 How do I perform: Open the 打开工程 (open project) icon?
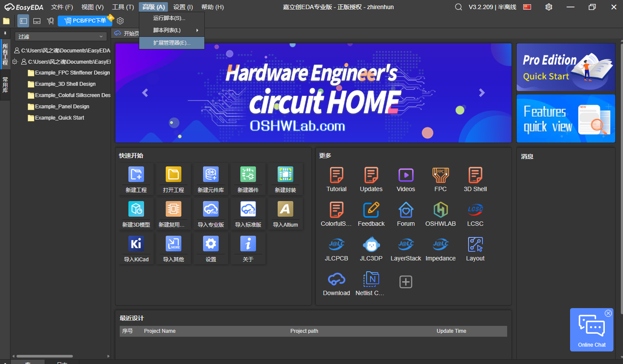click(x=174, y=174)
